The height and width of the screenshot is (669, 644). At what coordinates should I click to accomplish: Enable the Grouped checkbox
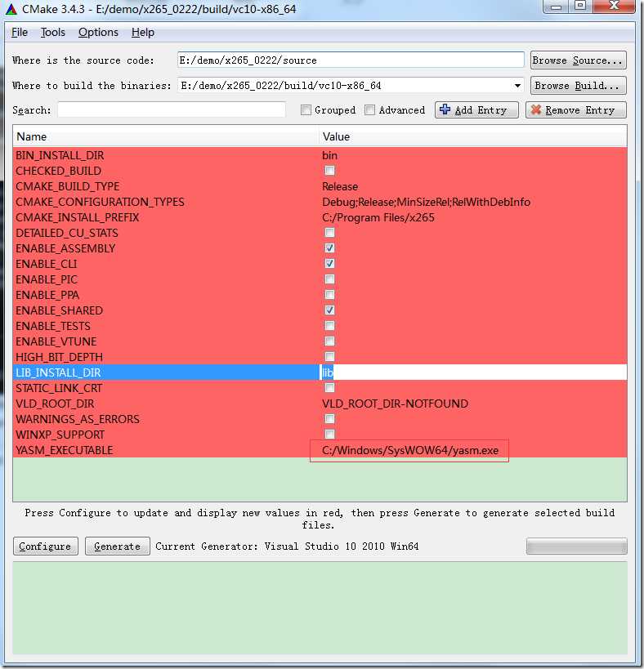point(306,110)
